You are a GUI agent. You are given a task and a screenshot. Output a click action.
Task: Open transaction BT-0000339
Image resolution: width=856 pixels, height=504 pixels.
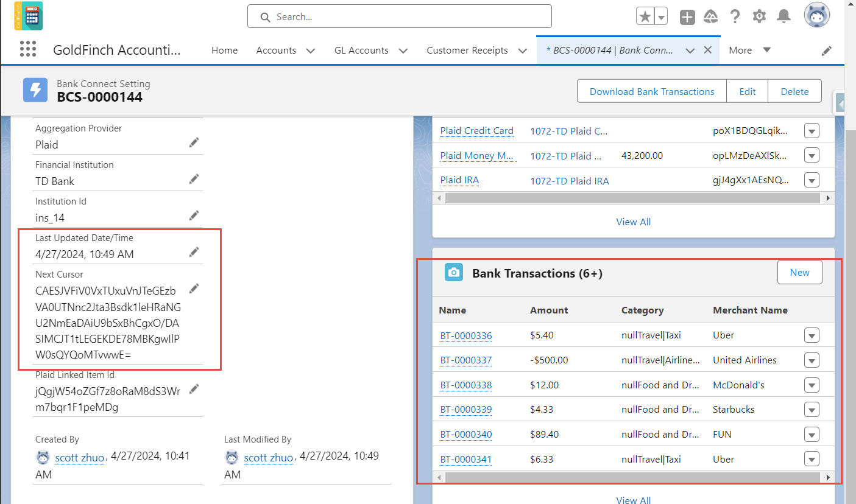(x=465, y=409)
